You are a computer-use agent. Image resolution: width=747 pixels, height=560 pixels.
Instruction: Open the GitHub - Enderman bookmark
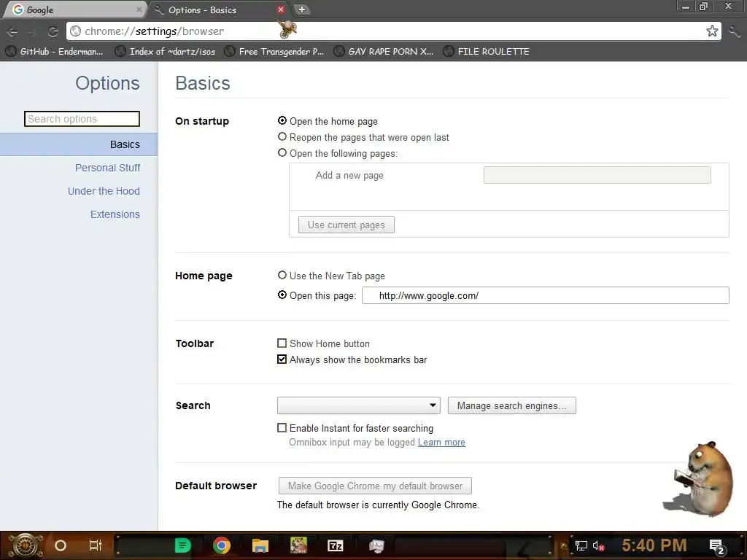pos(54,52)
